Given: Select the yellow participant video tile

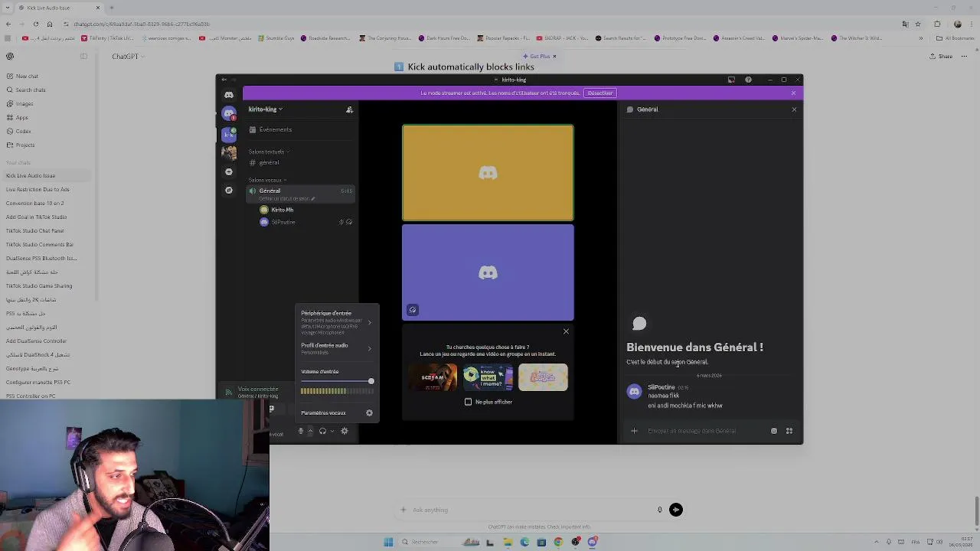Looking at the screenshot, I should pos(488,173).
